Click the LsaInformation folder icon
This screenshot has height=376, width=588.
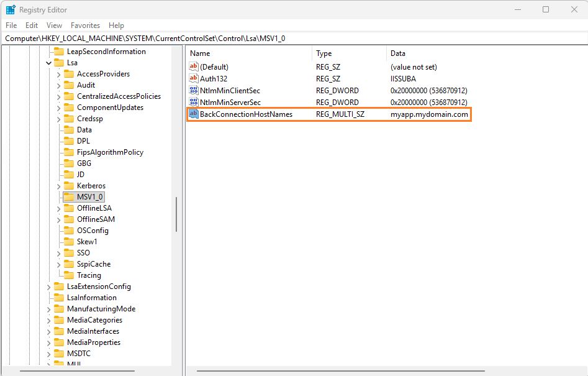pos(59,298)
